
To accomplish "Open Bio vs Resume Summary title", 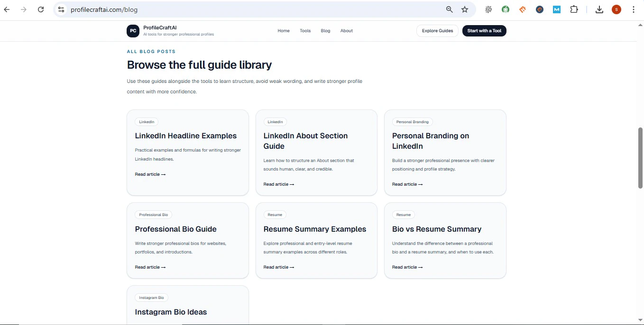I will point(437,229).
